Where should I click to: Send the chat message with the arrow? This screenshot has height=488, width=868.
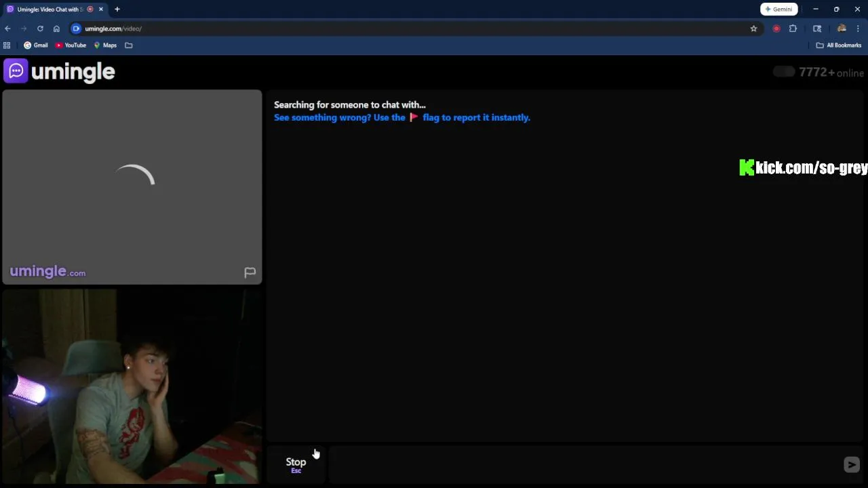tap(851, 464)
